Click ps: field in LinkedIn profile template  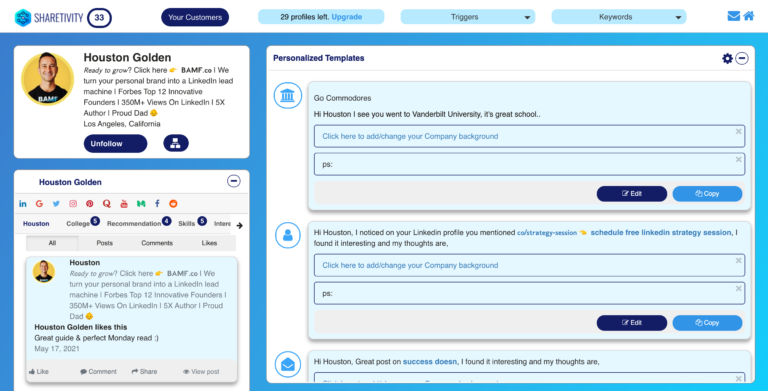tap(529, 293)
